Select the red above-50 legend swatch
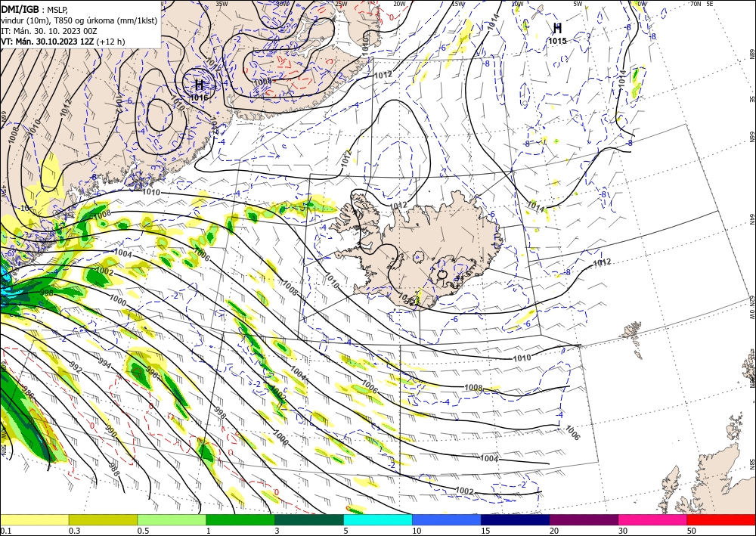This screenshot has width=756, height=536. (721, 519)
